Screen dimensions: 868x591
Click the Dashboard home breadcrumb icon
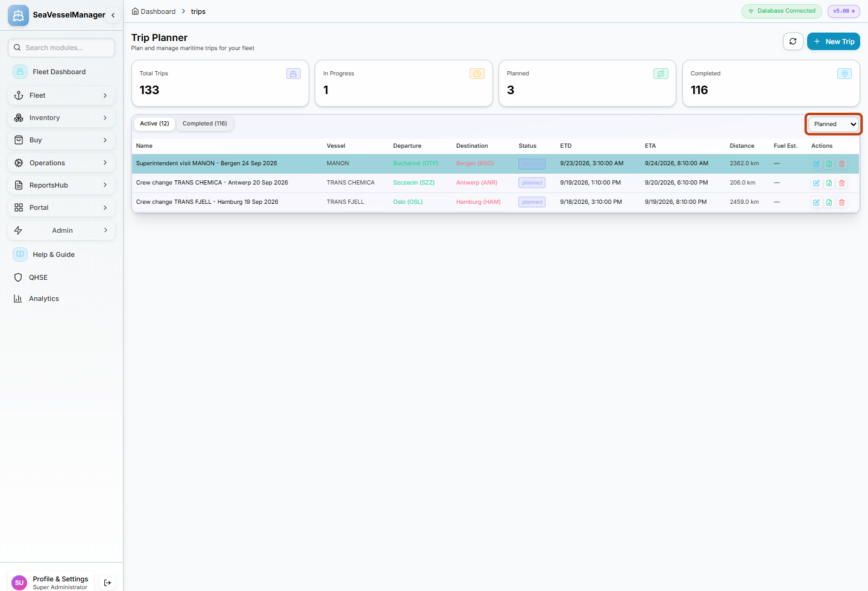(135, 11)
